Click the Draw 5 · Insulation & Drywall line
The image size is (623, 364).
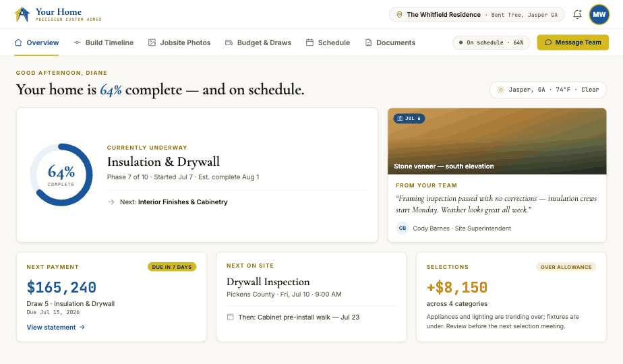click(x=71, y=303)
